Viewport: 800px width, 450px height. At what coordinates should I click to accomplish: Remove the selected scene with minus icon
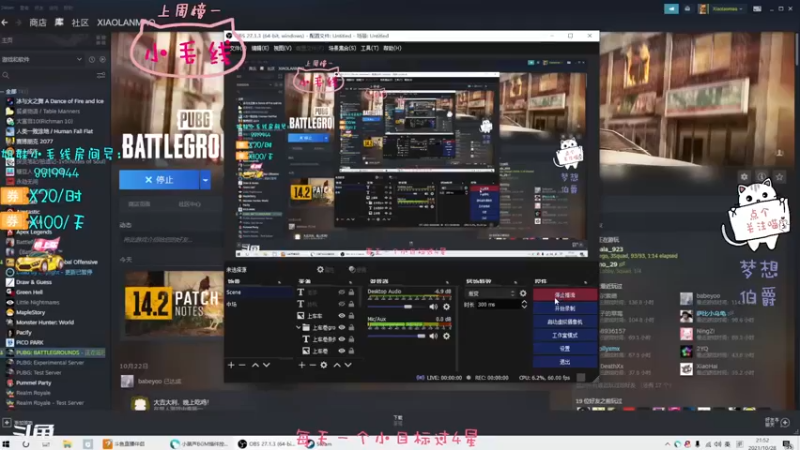click(242, 365)
